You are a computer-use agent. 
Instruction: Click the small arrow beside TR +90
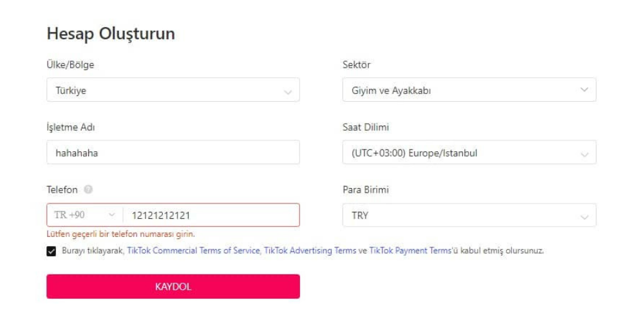112,215
